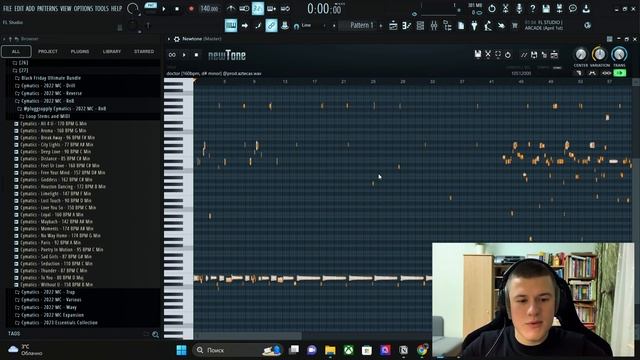Open the EDIT menu
This screenshot has width=640, height=360.
(19, 8)
